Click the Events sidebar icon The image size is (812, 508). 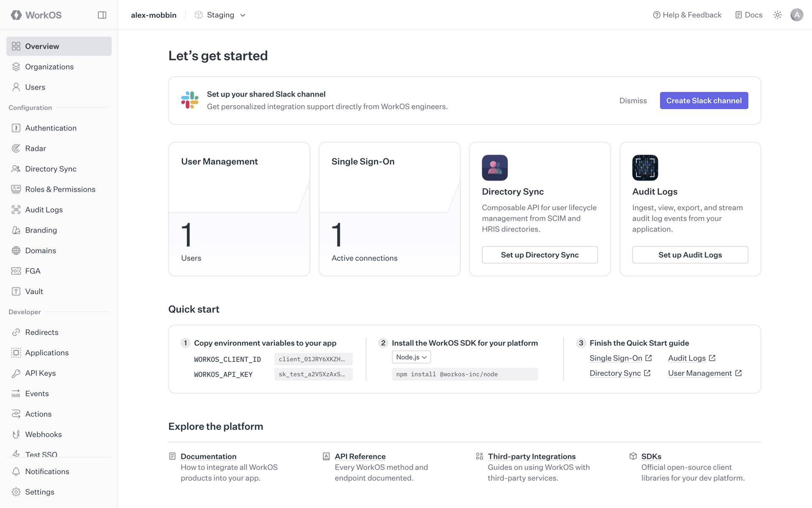coord(16,393)
